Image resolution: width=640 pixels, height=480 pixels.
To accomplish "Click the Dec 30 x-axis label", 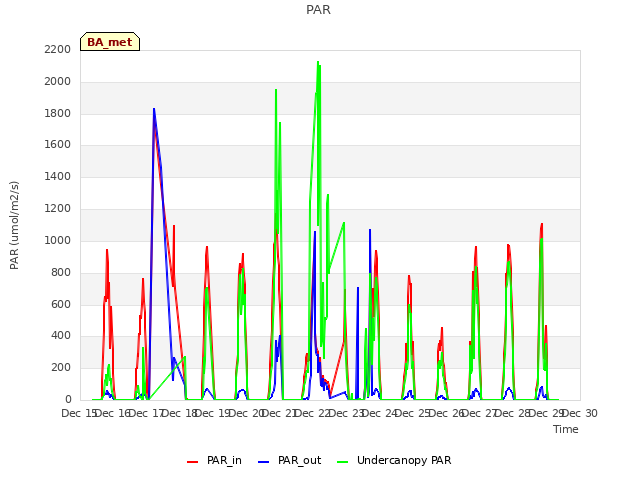I will tap(580, 413).
